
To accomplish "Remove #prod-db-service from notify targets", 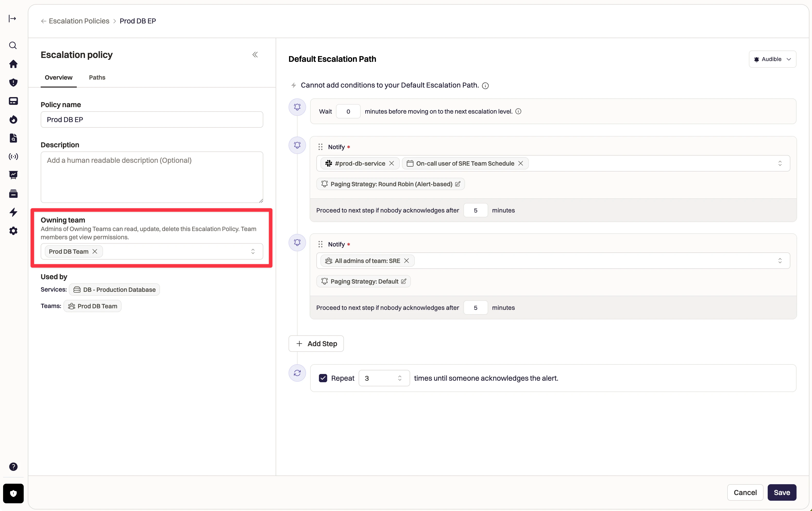I will [x=392, y=164].
